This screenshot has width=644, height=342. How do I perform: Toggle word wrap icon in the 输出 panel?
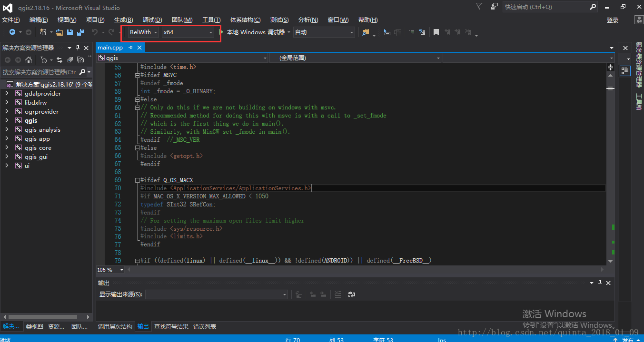click(351, 294)
